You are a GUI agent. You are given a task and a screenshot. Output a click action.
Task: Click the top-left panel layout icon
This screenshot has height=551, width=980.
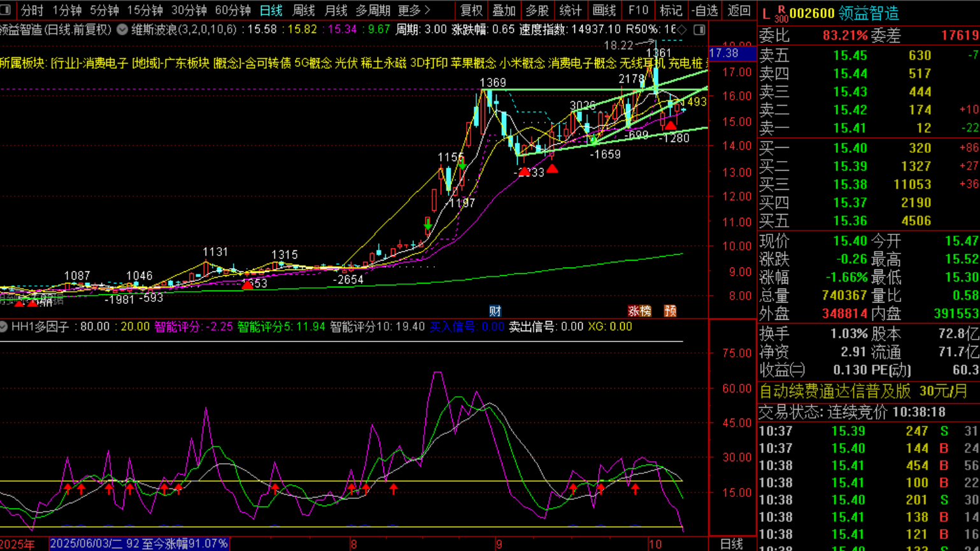[5, 10]
